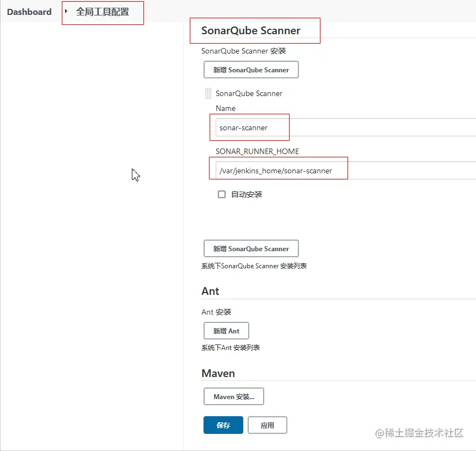Click the 系统下Ant 安装列表 text

click(231, 347)
